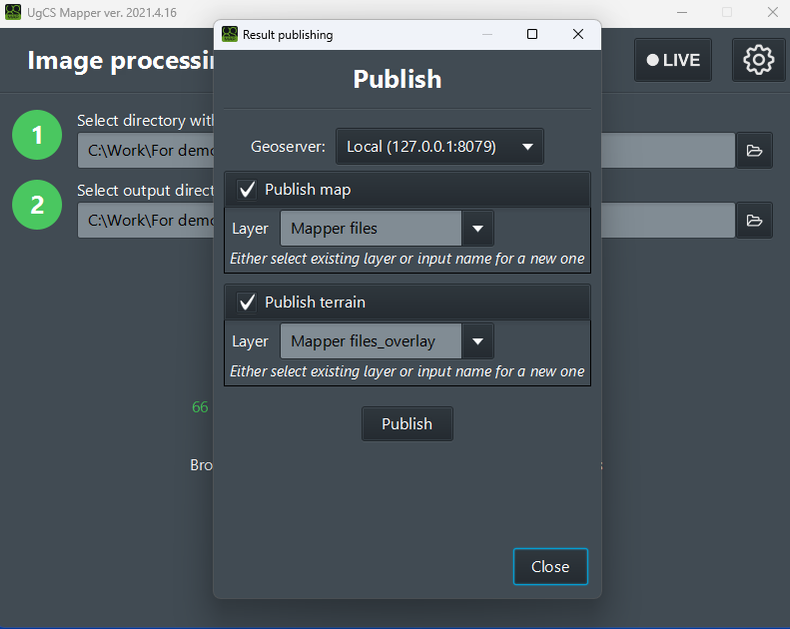Click the folder browse icon for output directory
This screenshot has height=629, width=790.
click(x=754, y=220)
